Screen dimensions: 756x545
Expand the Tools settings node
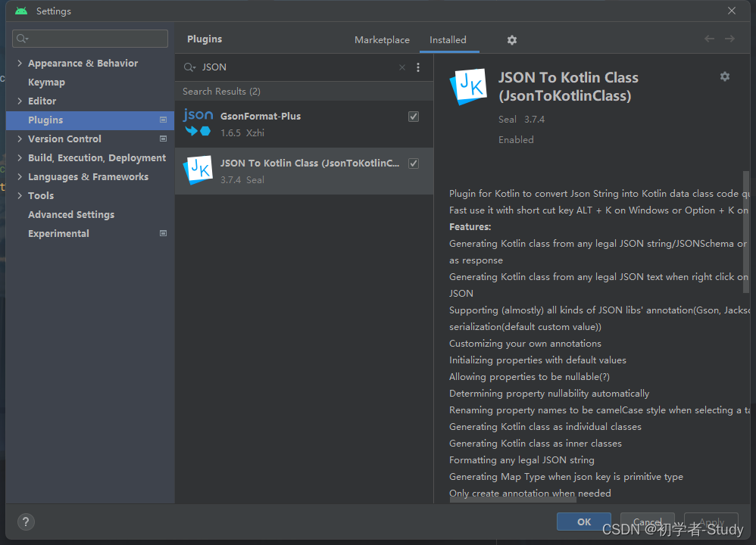click(x=20, y=195)
